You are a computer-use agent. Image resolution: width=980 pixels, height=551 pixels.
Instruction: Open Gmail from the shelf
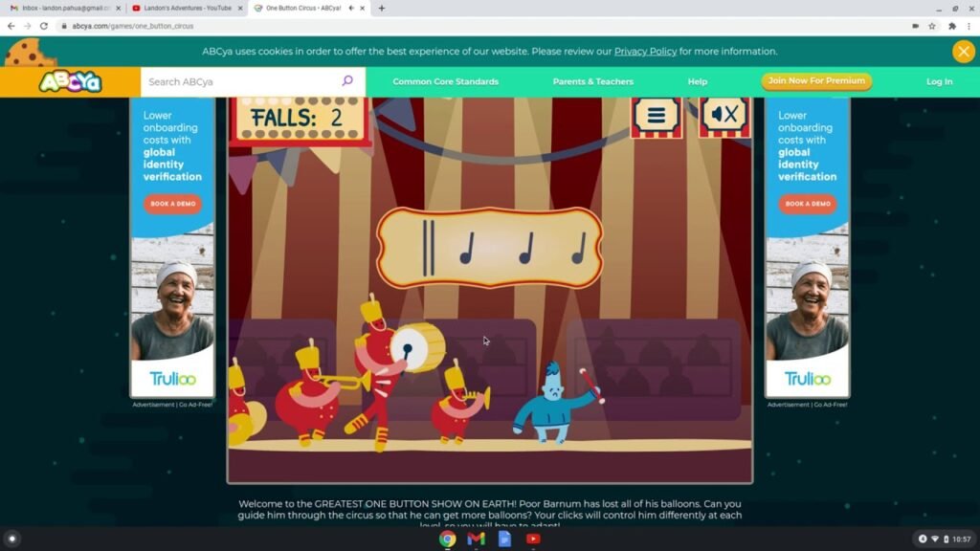476,539
